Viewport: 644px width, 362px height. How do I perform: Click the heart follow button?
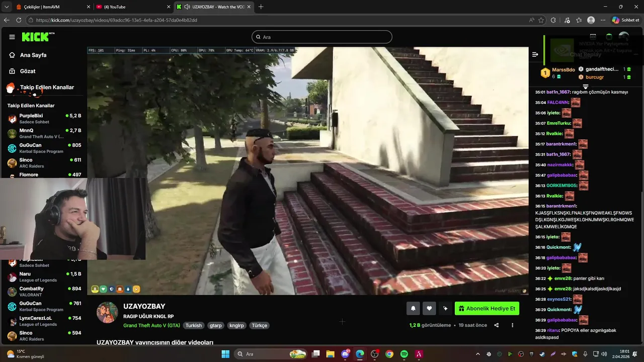(x=429, y=309)
